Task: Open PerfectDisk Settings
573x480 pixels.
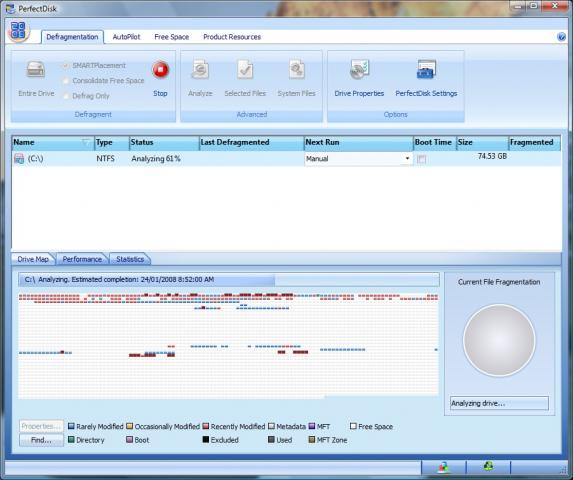Action: coord(426,69)
